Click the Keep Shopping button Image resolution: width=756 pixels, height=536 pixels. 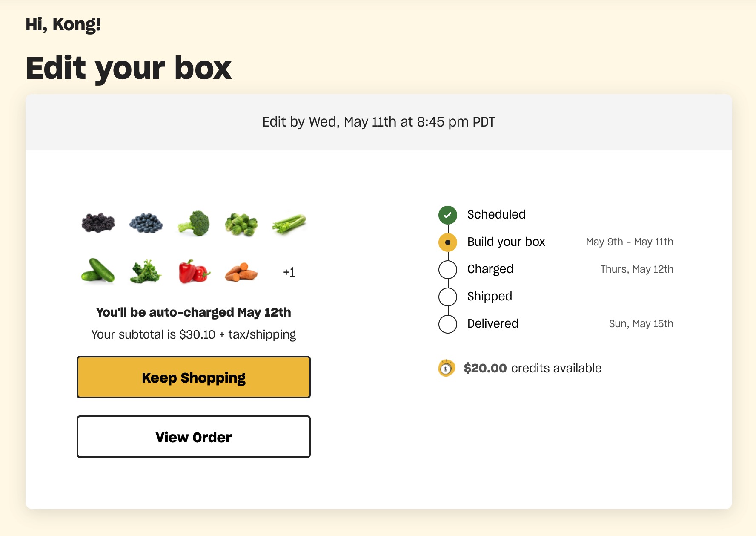point(194,377)
